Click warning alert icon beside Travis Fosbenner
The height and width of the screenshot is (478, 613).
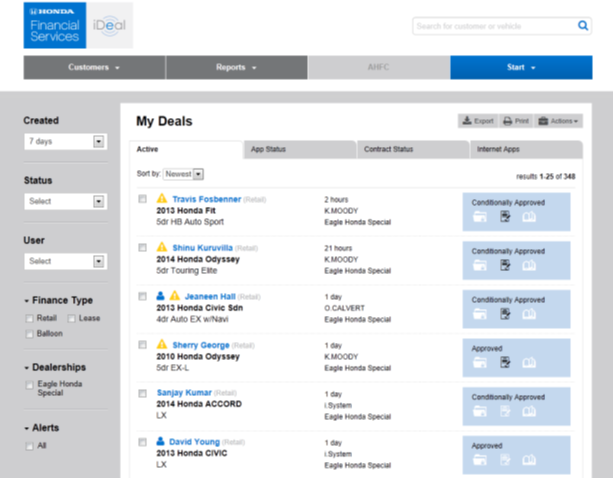tap(162, 200)
